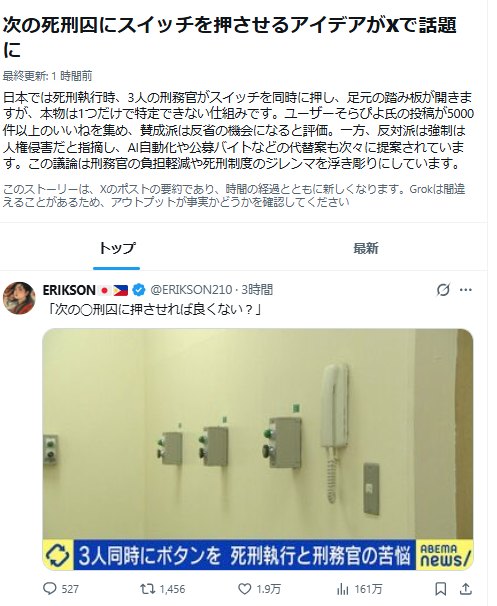Switch to the トップ tab
Screen dimensions: 497x606
[117, 248]
